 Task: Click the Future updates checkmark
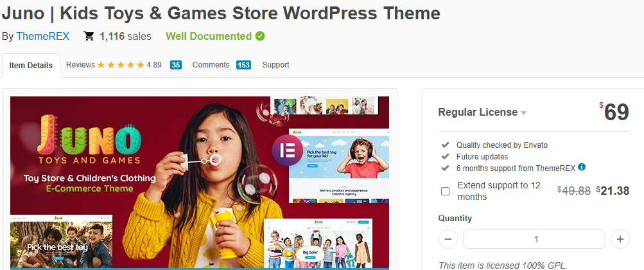click(x=445, y=157)
